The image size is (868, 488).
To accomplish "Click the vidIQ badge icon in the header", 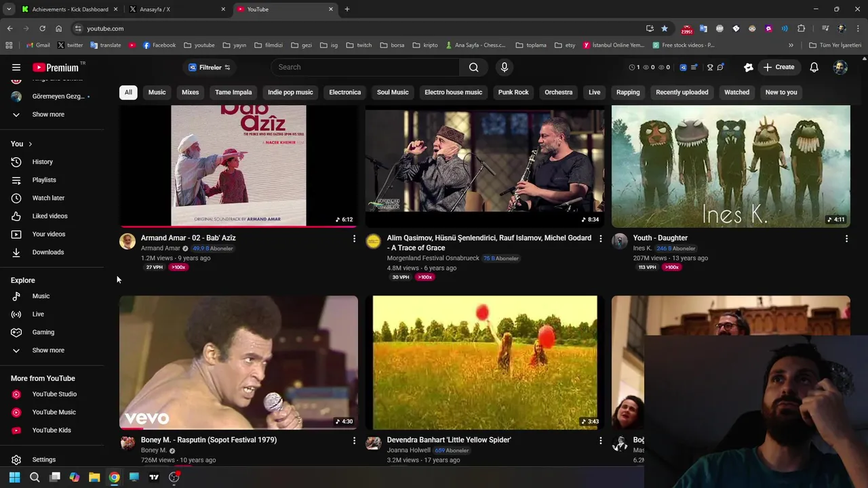I will (683, 67).
